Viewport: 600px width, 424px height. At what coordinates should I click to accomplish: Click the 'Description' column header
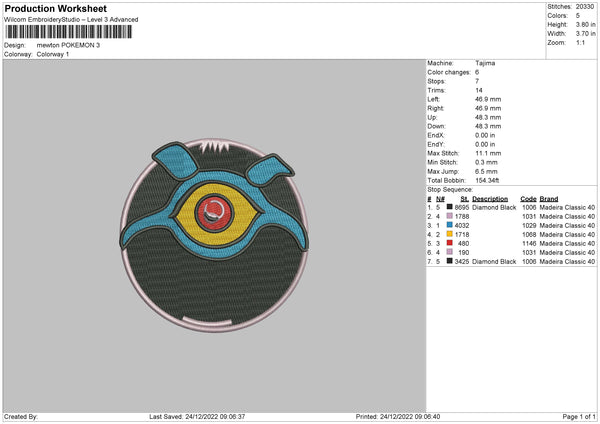[x=490, y=199]
